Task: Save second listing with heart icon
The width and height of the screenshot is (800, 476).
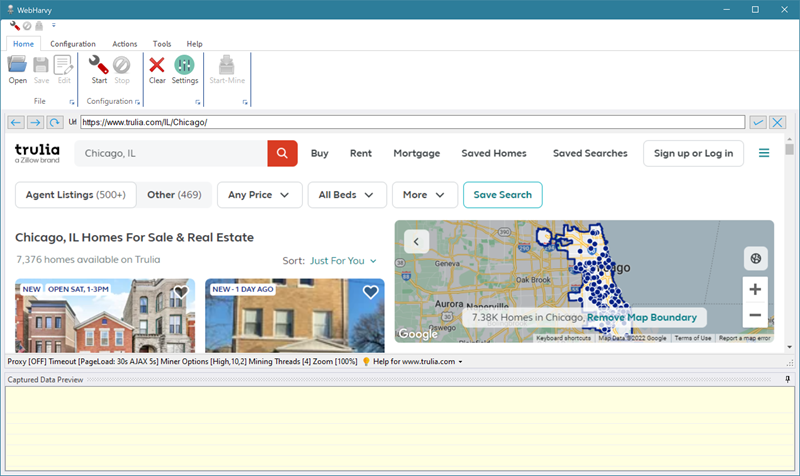Action: click(x=370, y=292)
